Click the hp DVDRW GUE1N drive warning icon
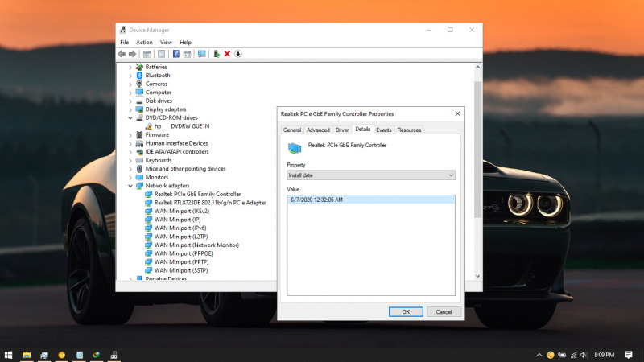Viewport: 644px width, 362px height. (149, 126)
